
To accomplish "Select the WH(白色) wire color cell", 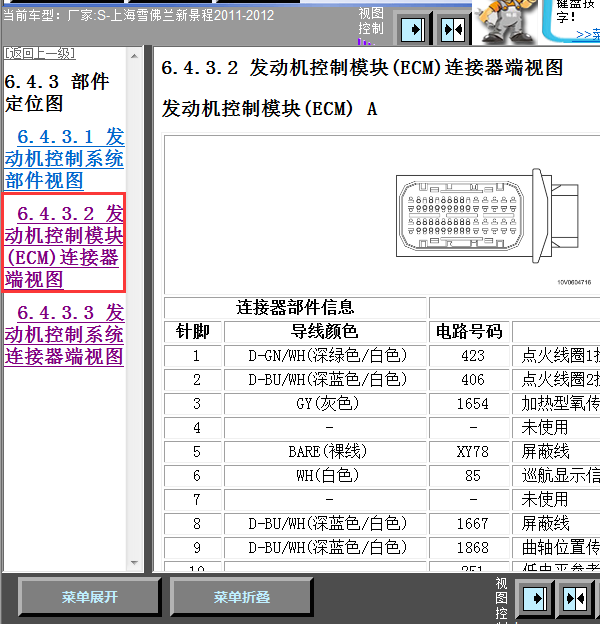I will [x=327, y=476].
